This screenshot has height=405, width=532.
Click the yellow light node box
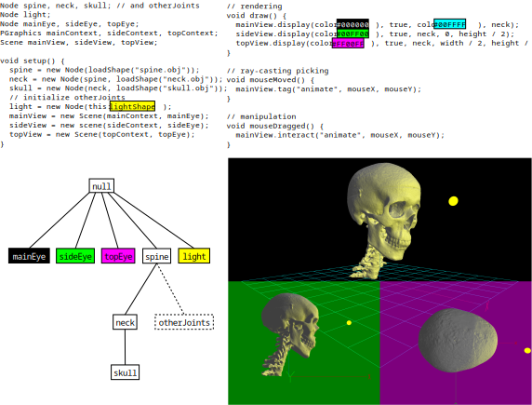coord(194,256)
